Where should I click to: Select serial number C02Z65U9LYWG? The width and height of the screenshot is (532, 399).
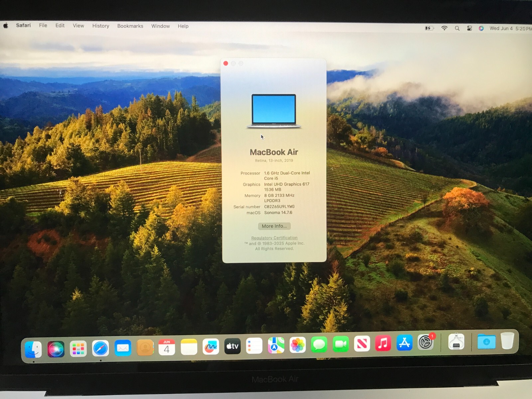coord(279,207)
